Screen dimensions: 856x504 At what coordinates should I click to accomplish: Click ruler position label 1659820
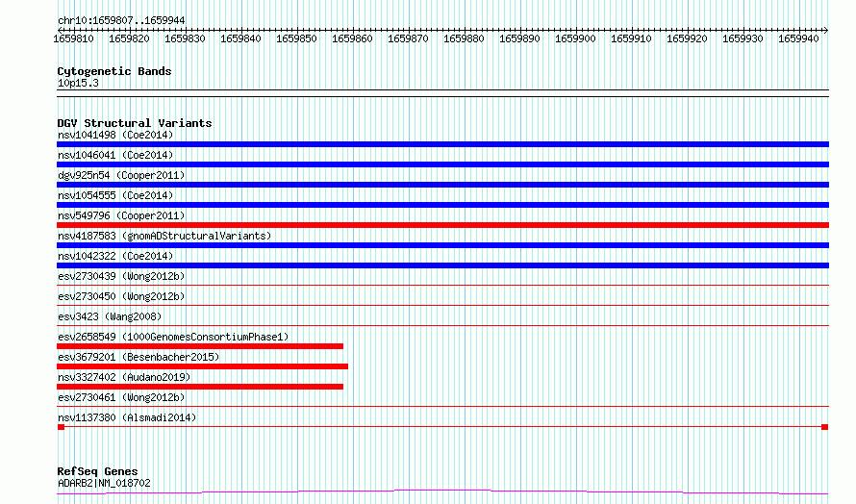pyautogui.click(x=129, y=38)
